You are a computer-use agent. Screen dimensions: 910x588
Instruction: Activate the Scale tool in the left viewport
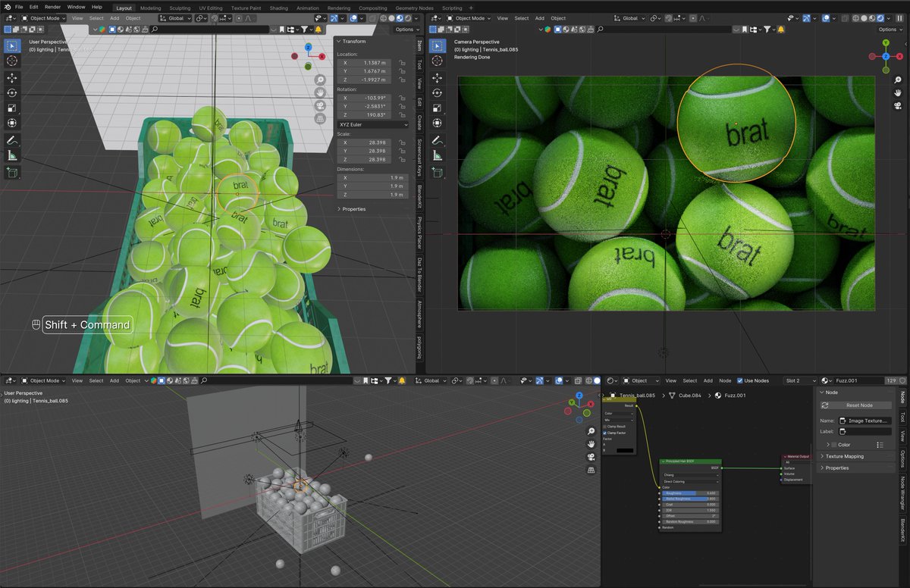12,108
